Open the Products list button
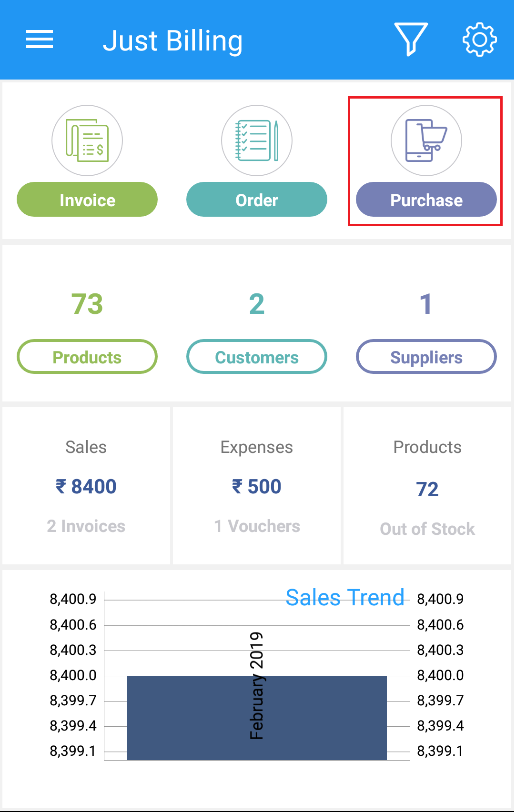 point(87,357)
